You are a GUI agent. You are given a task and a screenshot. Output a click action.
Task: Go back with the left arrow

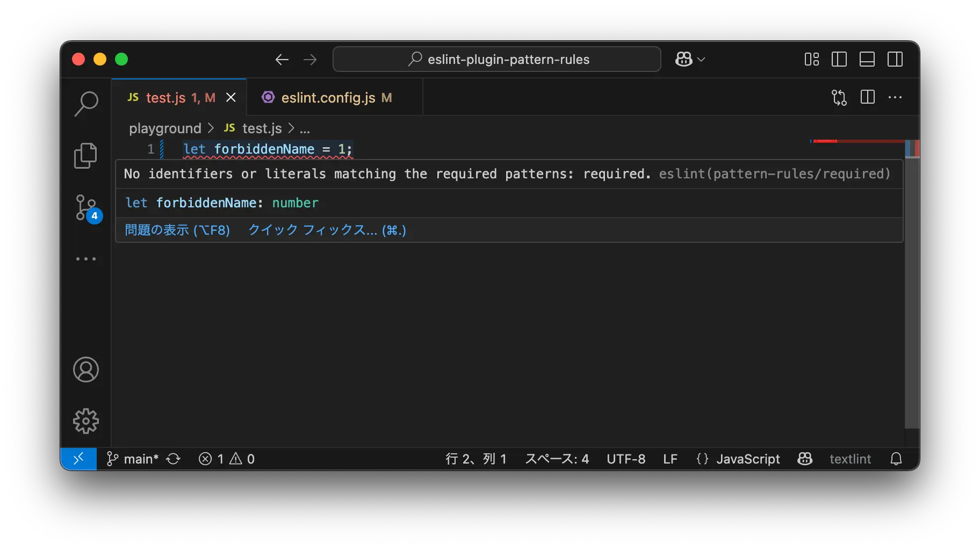282,60
